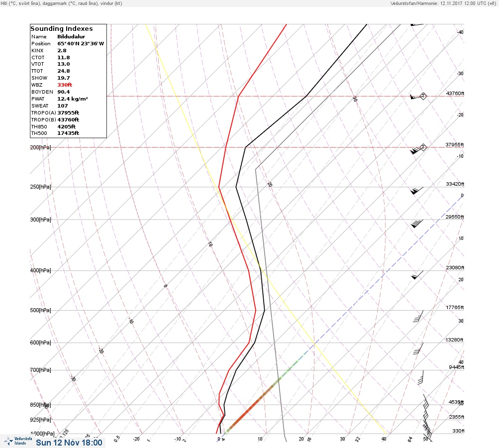Click the 2355ft altitude label
This screenshot has width=499, height=448.
(x=457, y=417)
